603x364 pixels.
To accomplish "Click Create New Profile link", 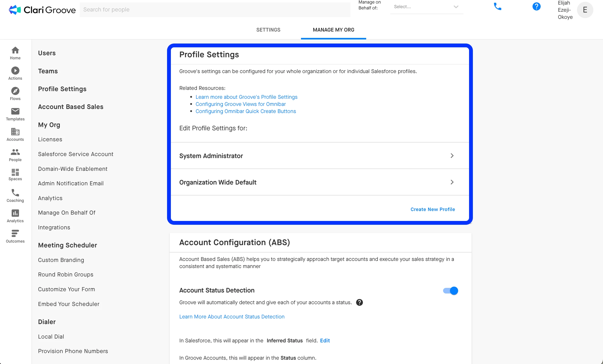I will pos(433,209).
